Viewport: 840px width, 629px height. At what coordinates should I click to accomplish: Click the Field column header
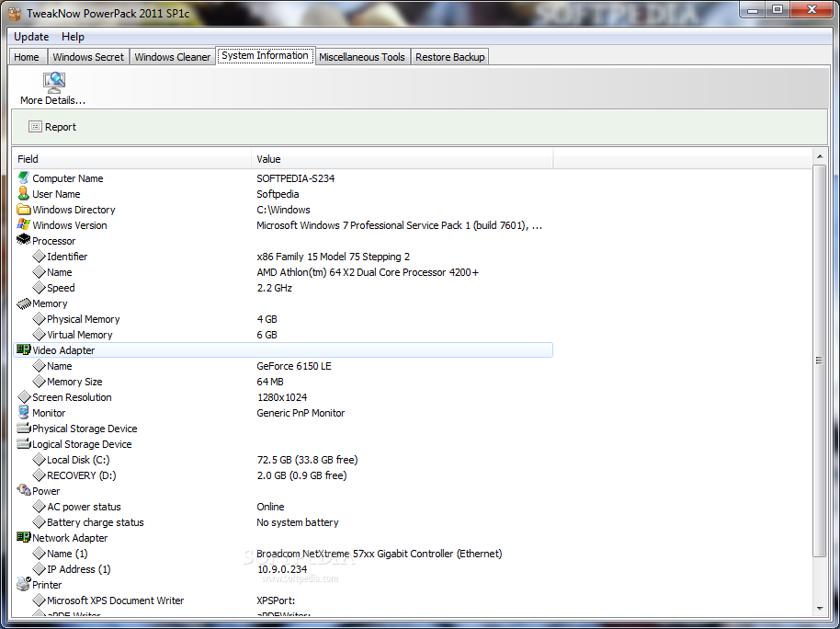[x=131, y=159]
